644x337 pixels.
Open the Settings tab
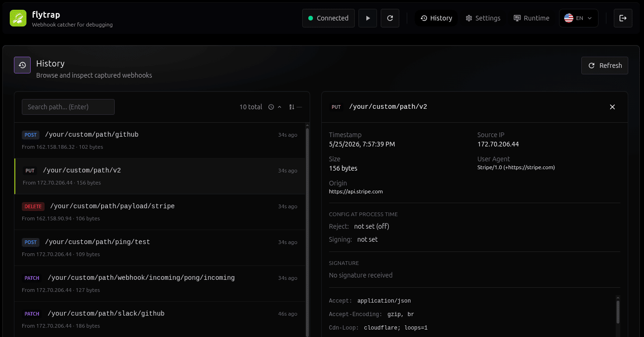point(483,18)
